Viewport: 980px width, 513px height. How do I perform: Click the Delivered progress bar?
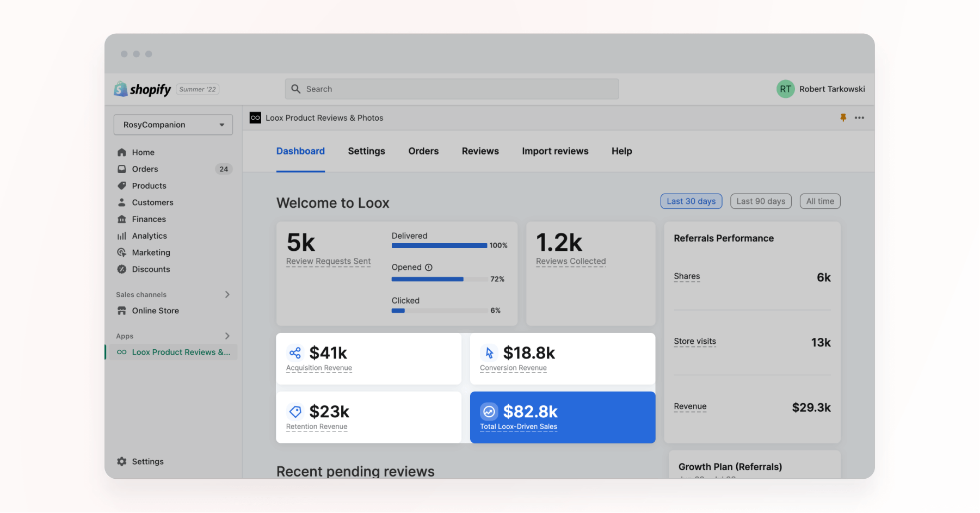pos(439,246)
